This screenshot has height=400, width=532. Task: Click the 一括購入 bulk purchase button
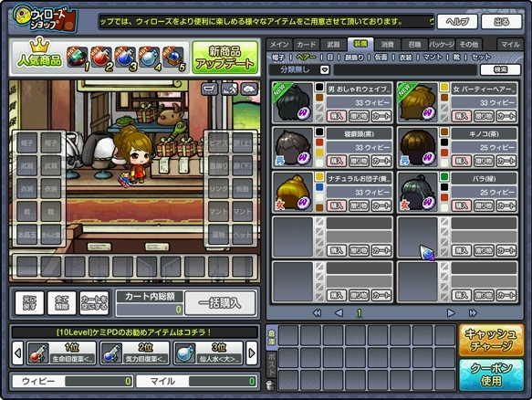220,303
